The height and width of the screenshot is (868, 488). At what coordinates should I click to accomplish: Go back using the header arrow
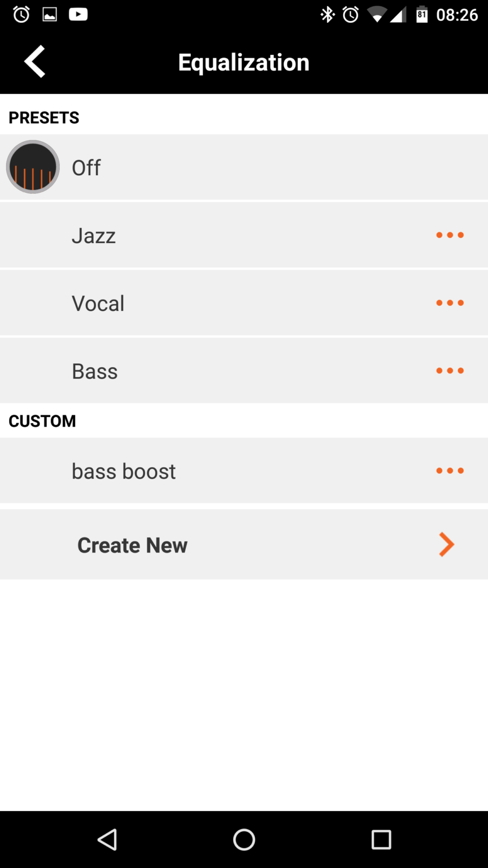34,61
